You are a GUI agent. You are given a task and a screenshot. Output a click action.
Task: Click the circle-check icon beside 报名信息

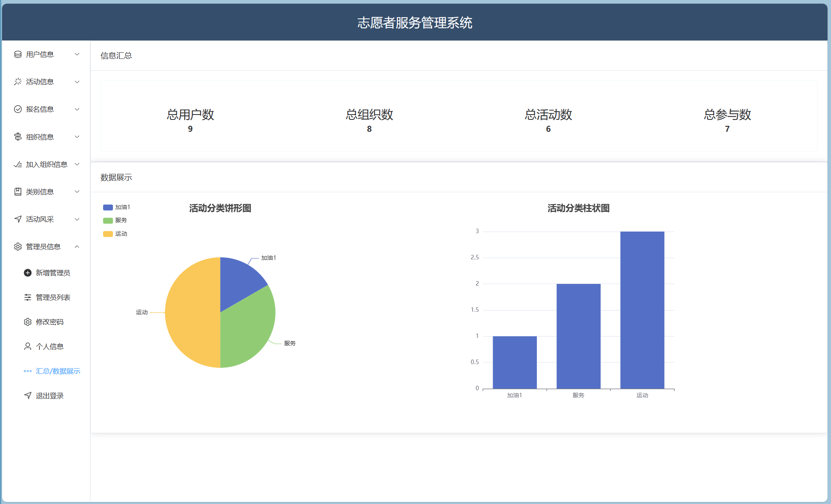click(x=18, y=109)
